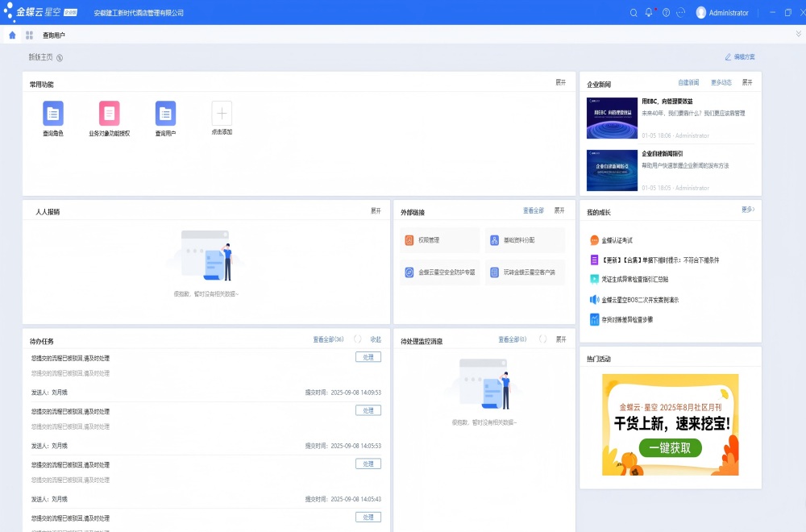806x532 pixels.
Task: Open the 查询用户 shortcut icon
Action: coord(164,114)
